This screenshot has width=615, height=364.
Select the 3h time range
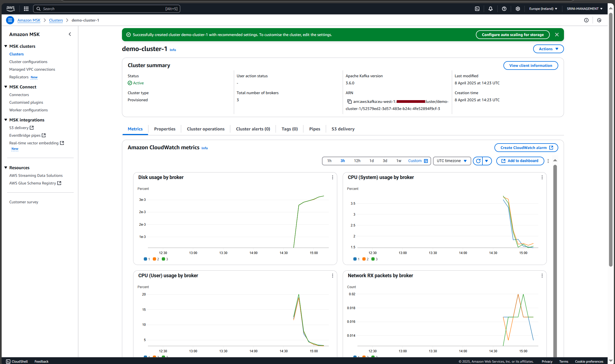pos(343,161)
